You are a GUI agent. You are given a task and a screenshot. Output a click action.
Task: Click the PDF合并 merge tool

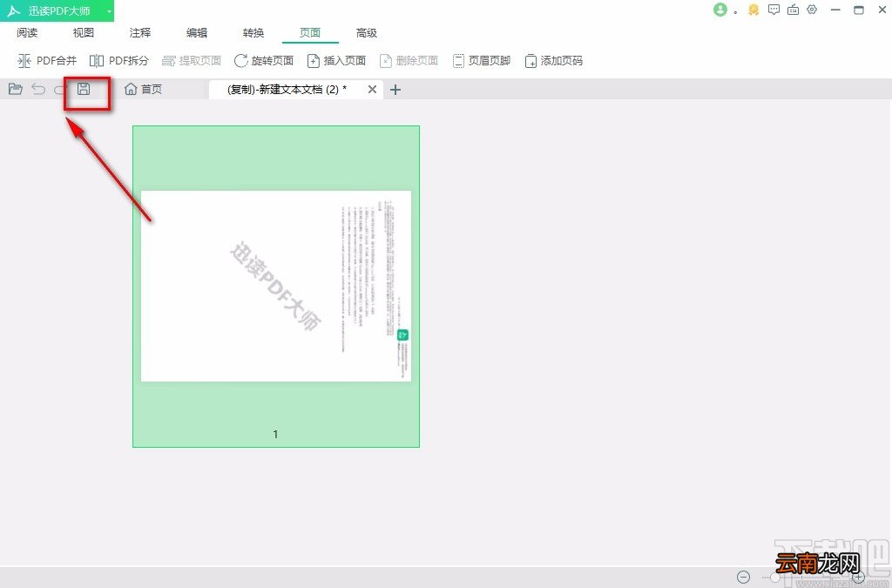(x=47, y=60)
